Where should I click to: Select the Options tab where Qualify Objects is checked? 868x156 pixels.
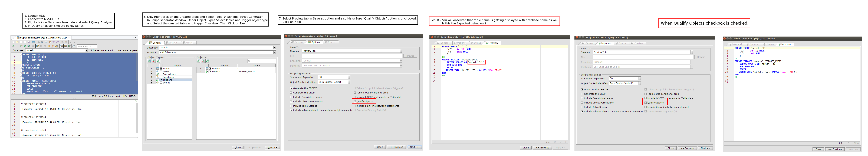click(x=605, y=43)
